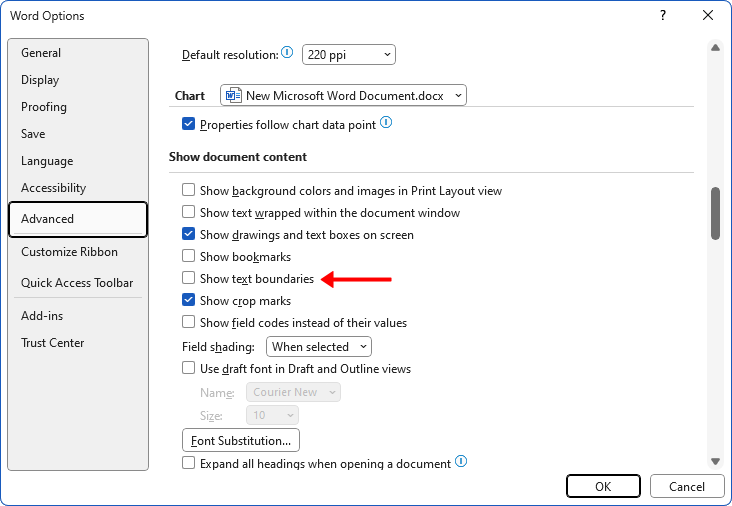The width and height of the screenshot is (732, 506).
Task: Enable Show text boundaries checkbox
Action: [188, 279]
